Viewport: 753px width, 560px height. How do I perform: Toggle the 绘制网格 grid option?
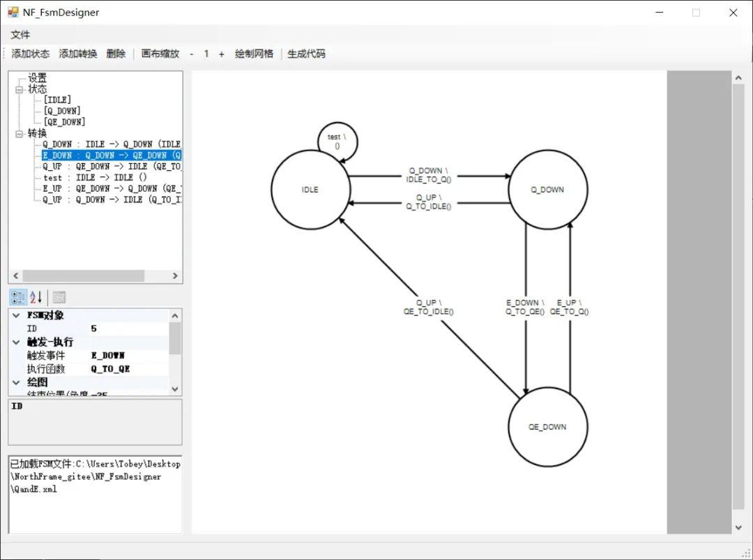click(x=254, y=54)
